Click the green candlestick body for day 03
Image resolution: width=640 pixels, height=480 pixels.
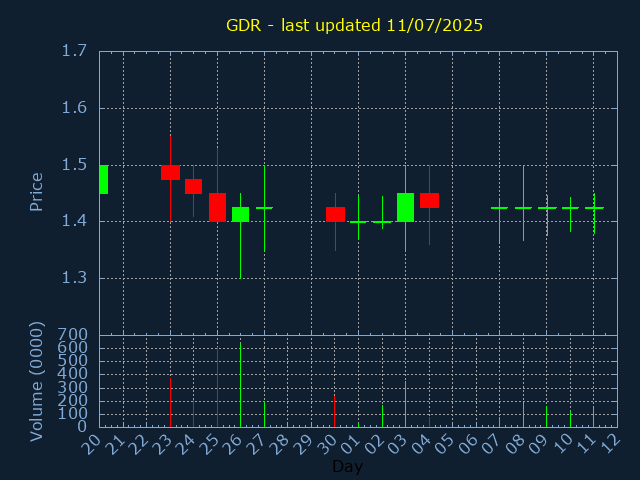[405, 207]
